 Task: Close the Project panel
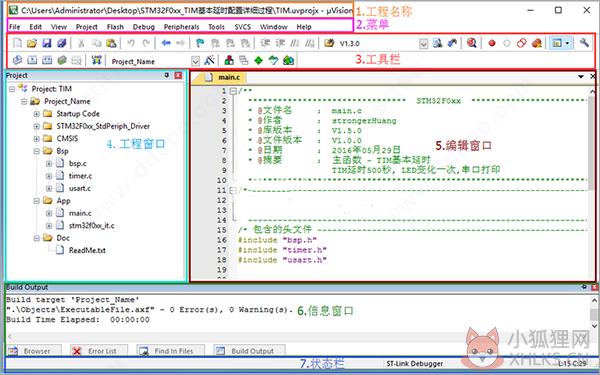[x=178, y=75]
